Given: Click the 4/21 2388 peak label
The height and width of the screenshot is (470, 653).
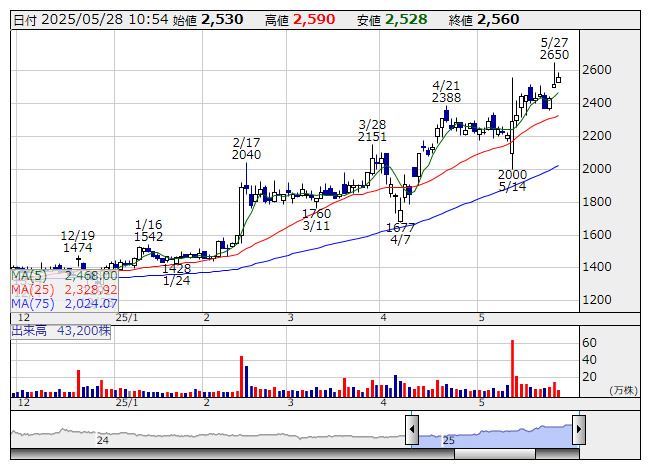Looking at the screenshot, I should (x=446, y=92).
